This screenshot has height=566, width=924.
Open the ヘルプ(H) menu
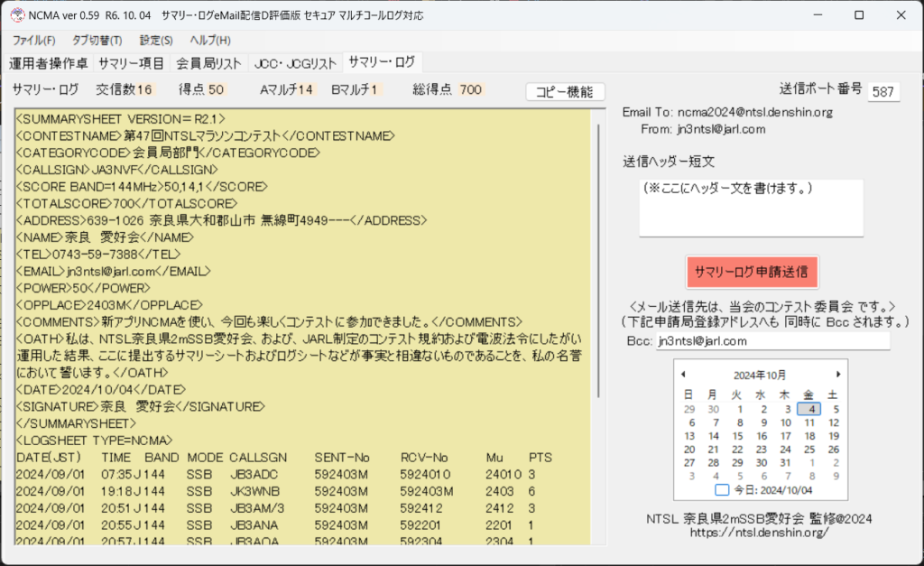pos(210,41)
